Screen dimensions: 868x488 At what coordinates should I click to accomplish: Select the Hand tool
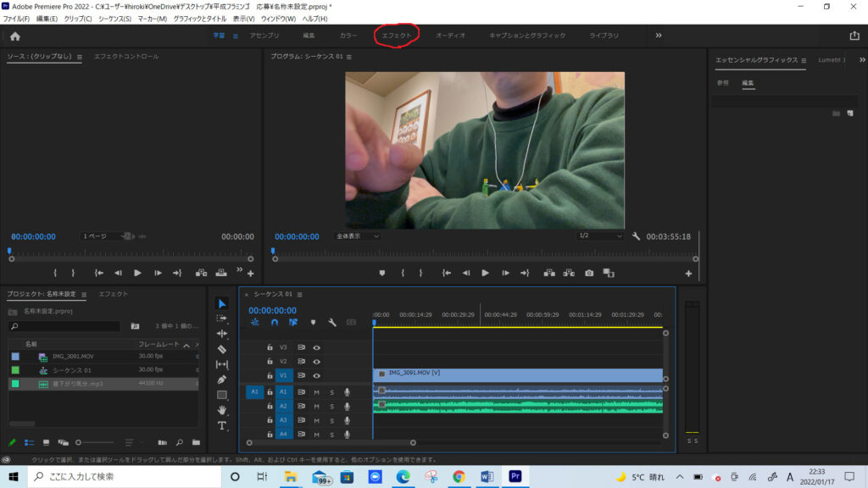[x=222, y=410]
